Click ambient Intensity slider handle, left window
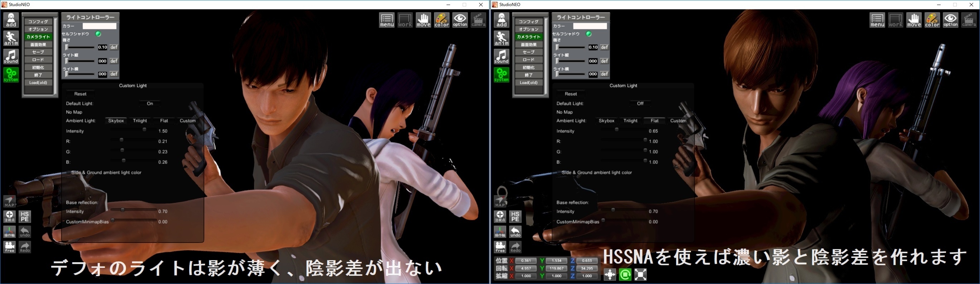Viewport: 980px width, 284px height. pyautogui.click(x=144, y=129)
